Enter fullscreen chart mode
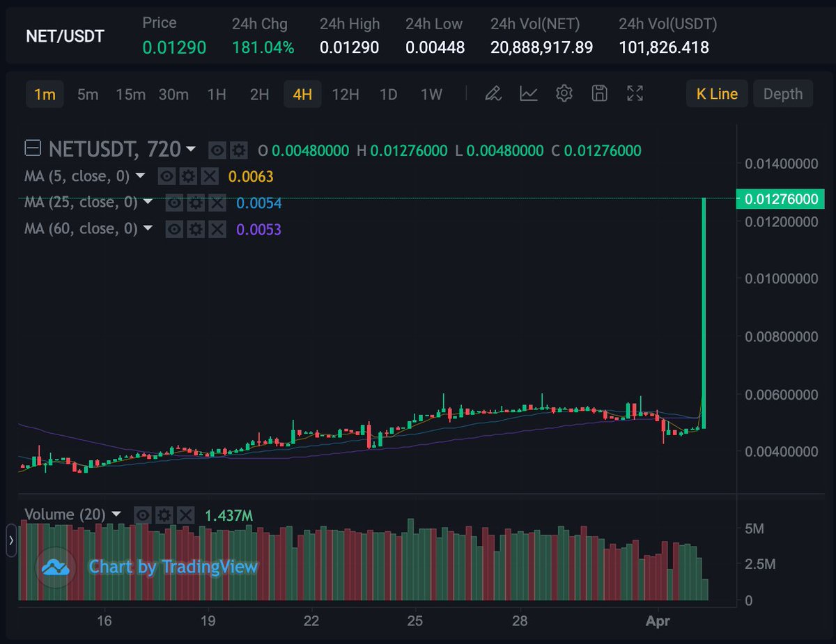The image size is (836, 644). pos(635,94)
